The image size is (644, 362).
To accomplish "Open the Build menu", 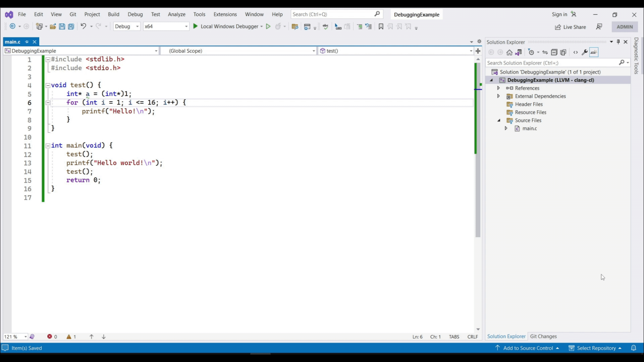I will pyautogui.click(x=113, y=14).
